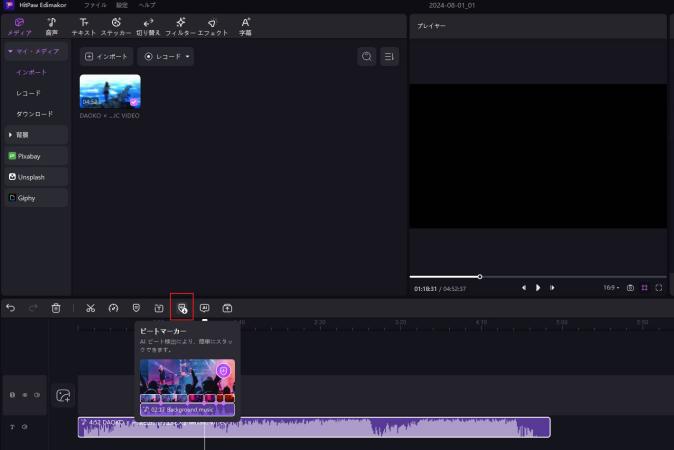Viewport: 674px width, 450px height.
Task: Open the 音声 audio tab
Action: tap(52, 27)
